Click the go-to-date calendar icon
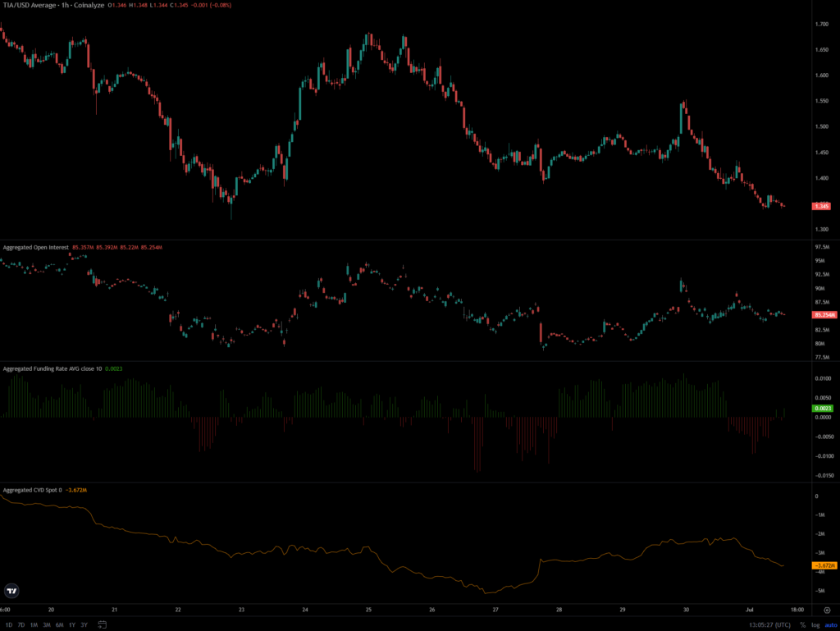This screenshot has height=631, width=840. coord(102,624)
